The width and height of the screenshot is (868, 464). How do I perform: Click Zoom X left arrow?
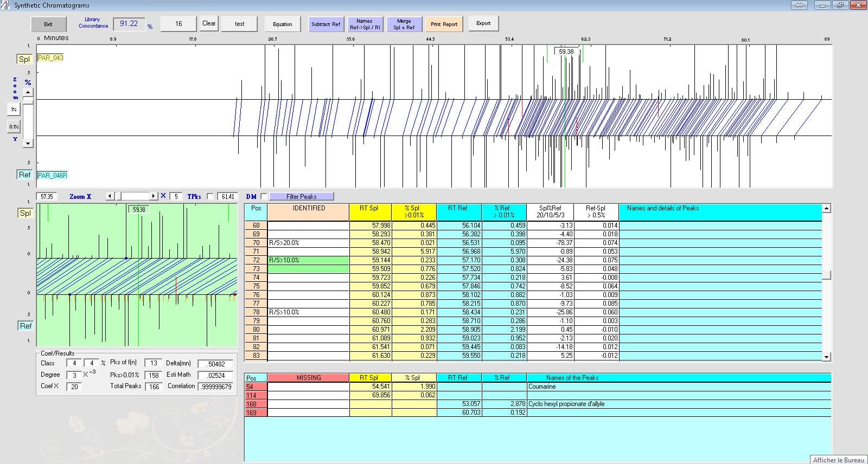(x=110, y=196)
